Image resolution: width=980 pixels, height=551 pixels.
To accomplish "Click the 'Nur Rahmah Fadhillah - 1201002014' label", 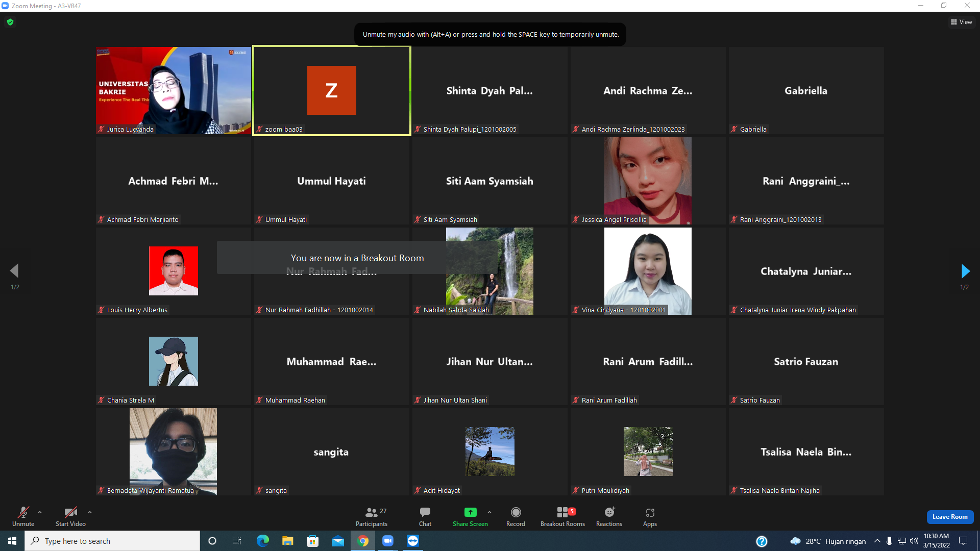I will pyautogui.click(x=319, y=310).
